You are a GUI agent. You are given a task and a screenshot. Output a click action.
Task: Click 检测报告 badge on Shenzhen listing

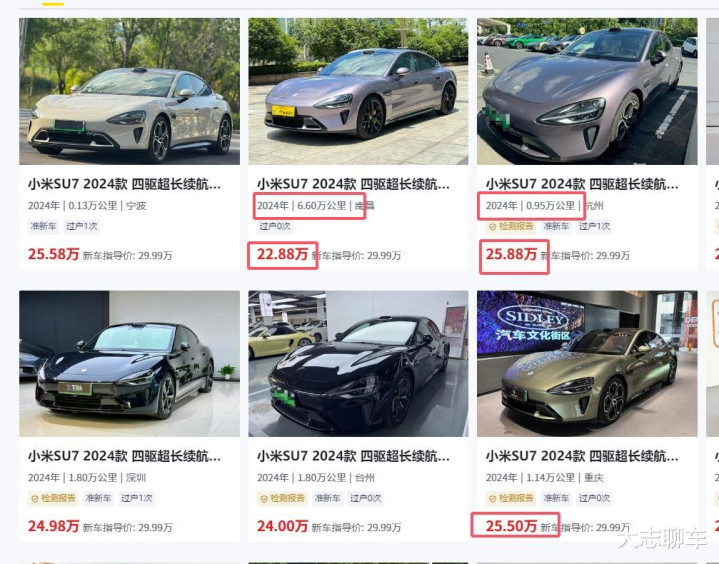(x=53, y=498)
